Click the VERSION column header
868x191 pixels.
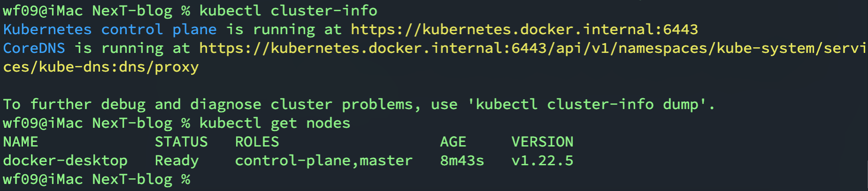coord(542,142)
